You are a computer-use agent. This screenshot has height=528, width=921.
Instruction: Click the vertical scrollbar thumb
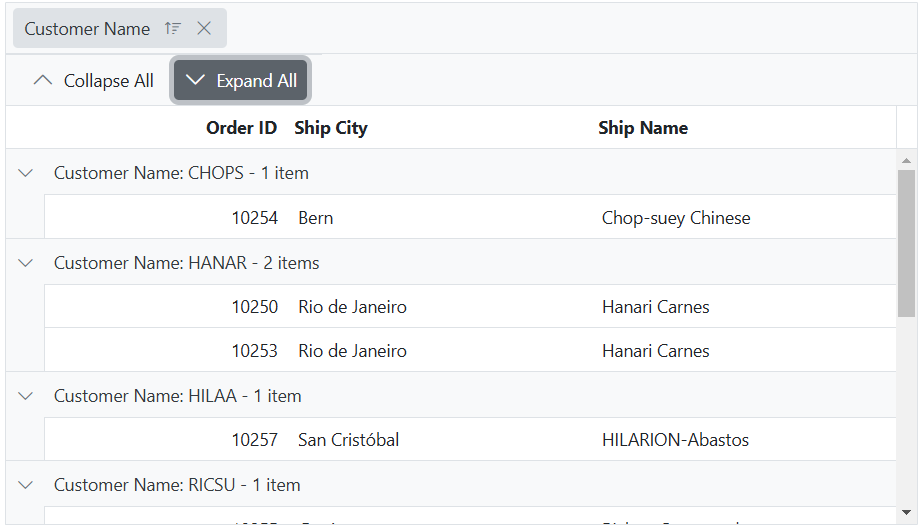pyautogui.click(x=907, y=243)
